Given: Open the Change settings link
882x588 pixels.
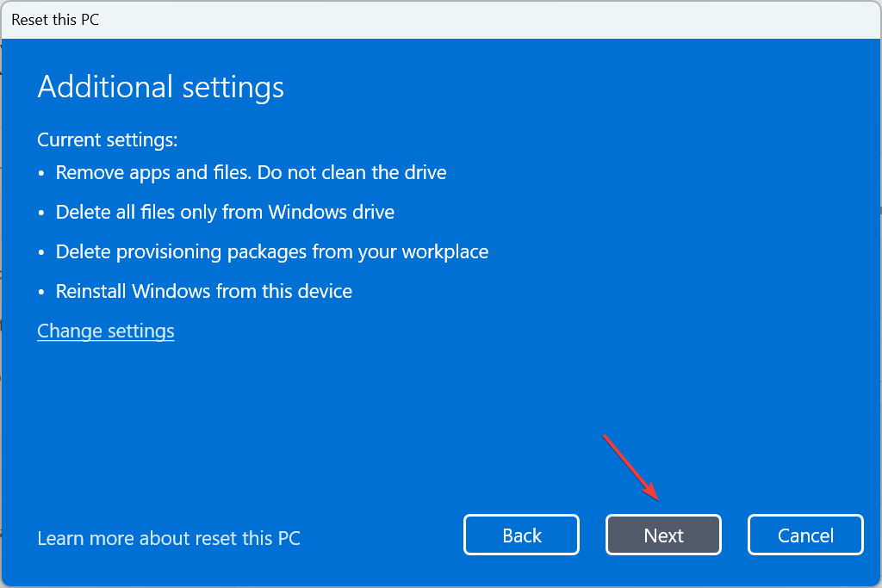Looking at the screenshot, I should point(106,331).
